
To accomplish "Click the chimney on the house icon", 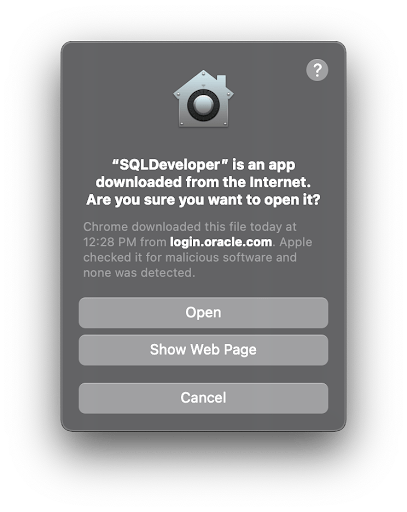I will pos(221,81).
